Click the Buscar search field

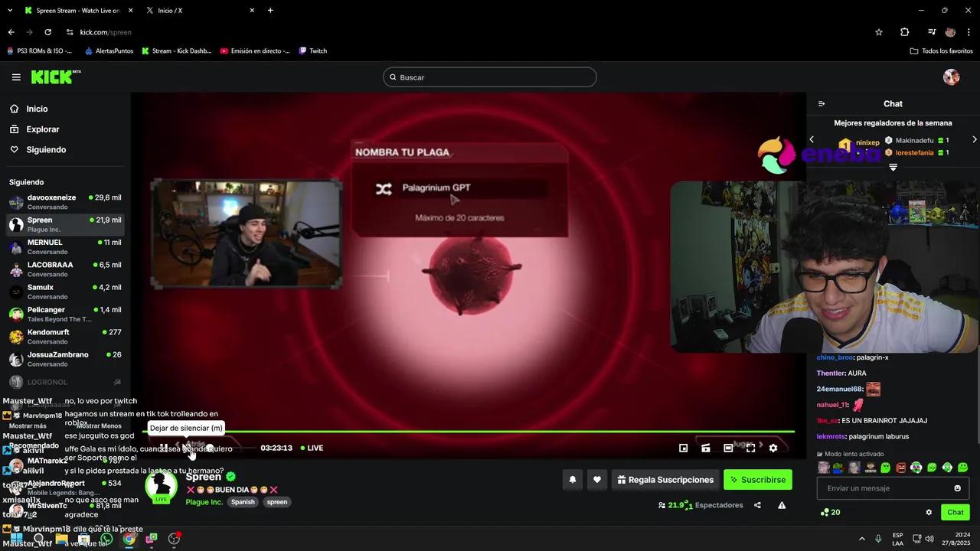[490, 77]
